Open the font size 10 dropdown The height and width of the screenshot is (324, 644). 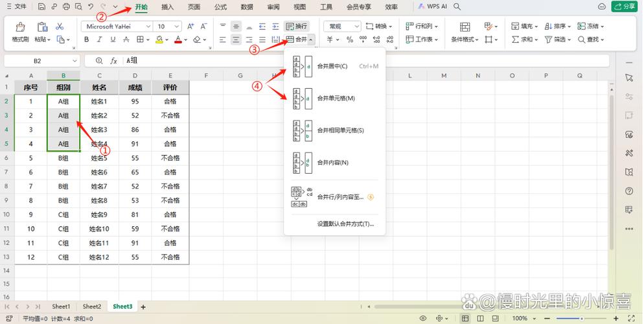[x=177, y=27]
